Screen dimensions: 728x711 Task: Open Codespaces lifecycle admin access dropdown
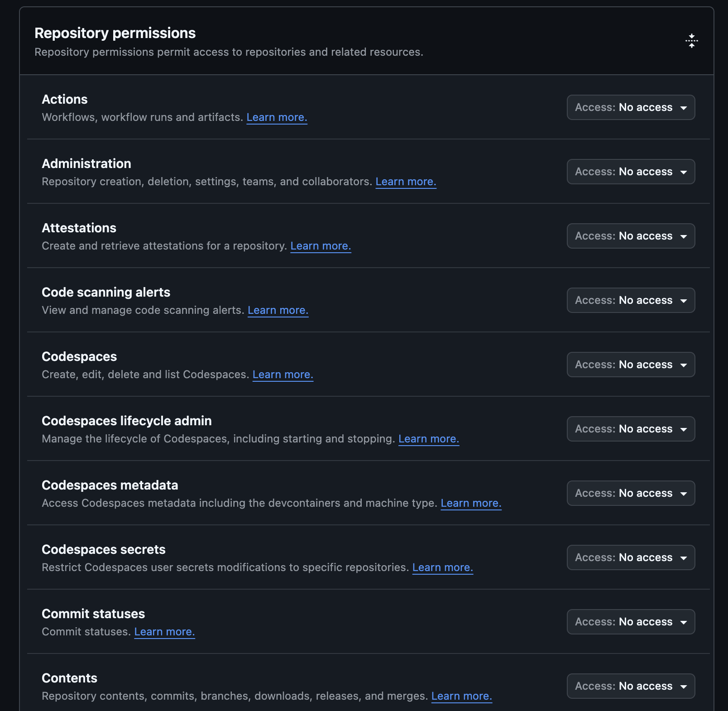click(x=631, y=429)
